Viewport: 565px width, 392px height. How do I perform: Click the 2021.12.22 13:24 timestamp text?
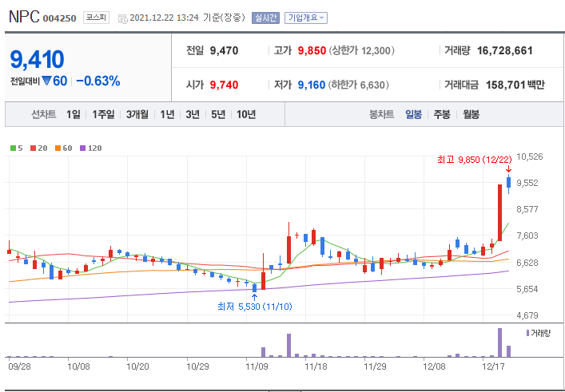pyautogui.click(x=164, y=18)
